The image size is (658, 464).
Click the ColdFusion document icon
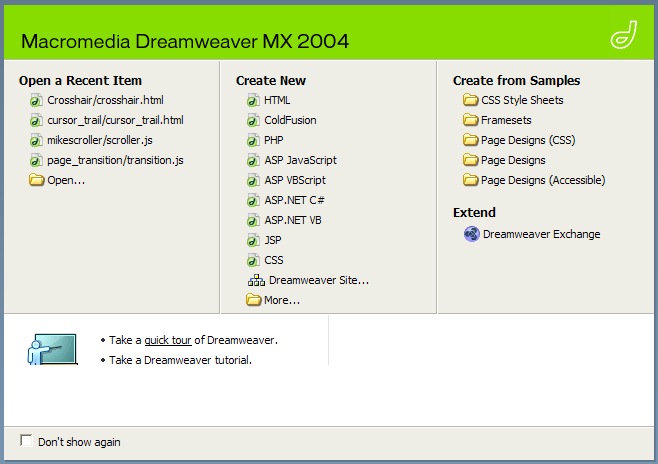(253, 120)
